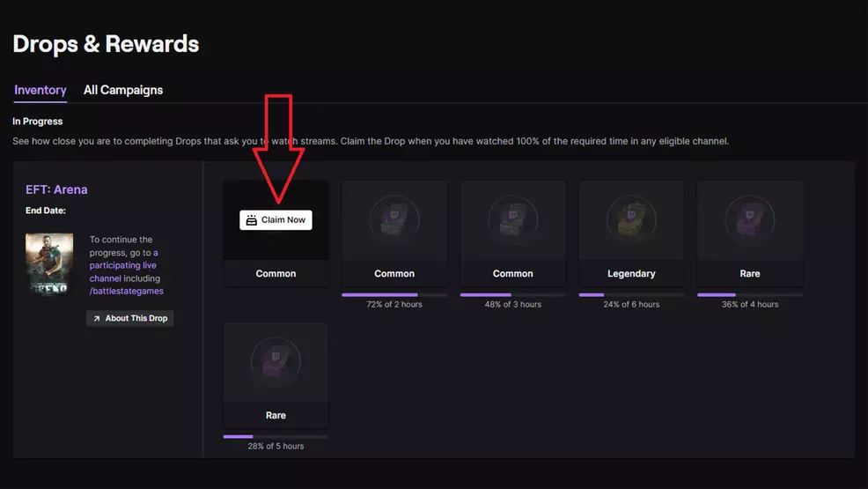Switch to the All Campaigns tab
868x489 pixels.
tap(123, 90)
